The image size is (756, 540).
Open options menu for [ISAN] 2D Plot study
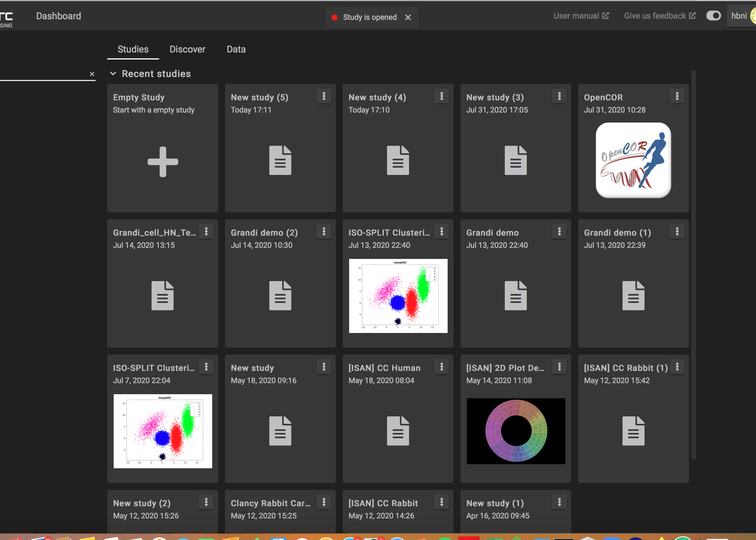[x=559, y=367]
